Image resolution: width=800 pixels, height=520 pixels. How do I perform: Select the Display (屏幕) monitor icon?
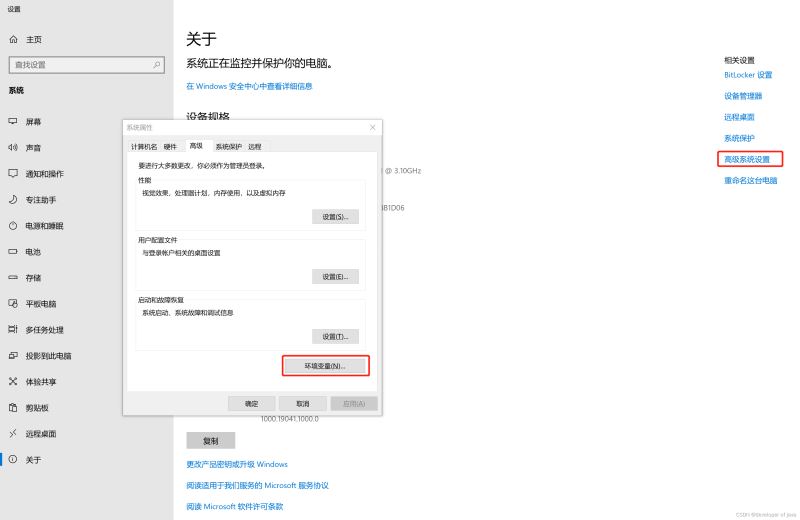coord(13,121)
